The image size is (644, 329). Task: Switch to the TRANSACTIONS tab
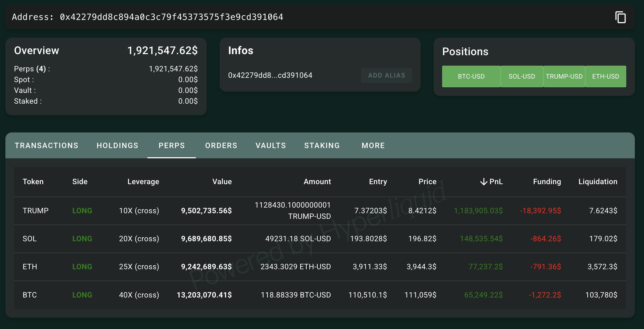click(46, 146)
